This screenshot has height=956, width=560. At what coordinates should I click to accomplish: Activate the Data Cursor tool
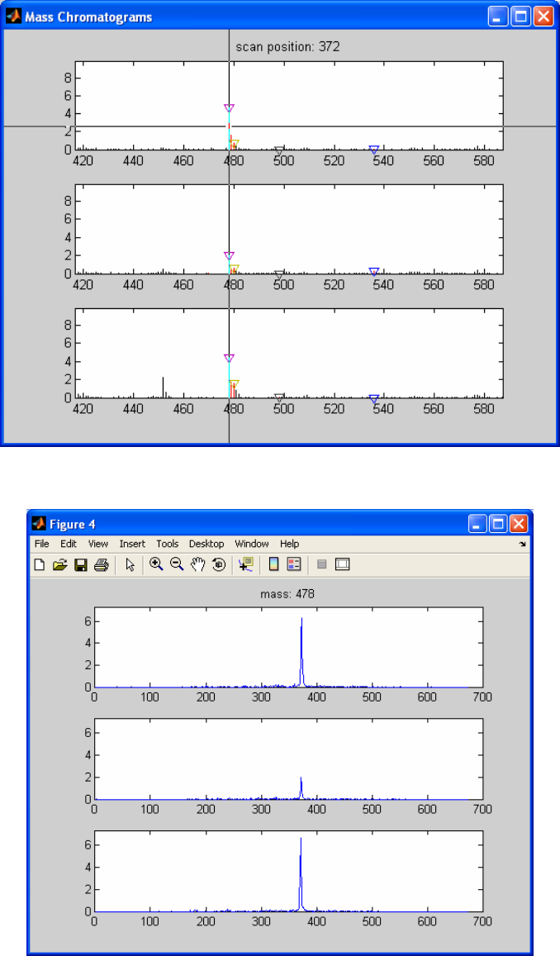pos(246,564)
